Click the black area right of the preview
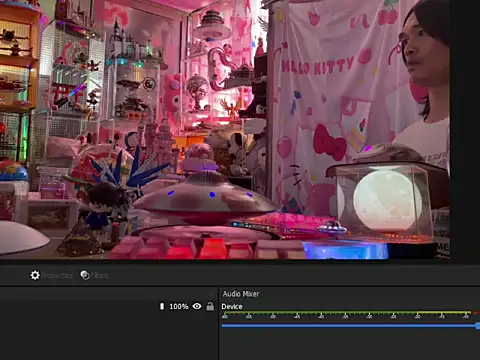Viewport: 480px width, 360px height. [465, 130]
